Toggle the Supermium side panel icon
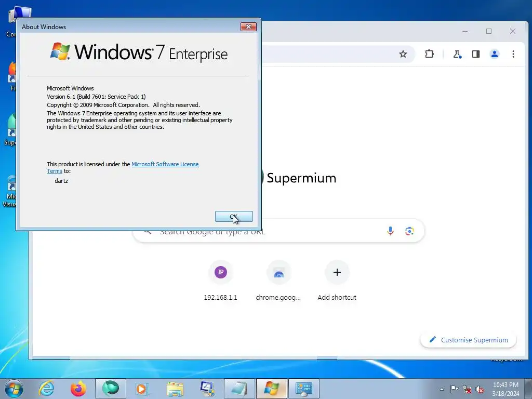Image resolution: width=532 pixels, height=399 pixels. click(x=476, y=54)
